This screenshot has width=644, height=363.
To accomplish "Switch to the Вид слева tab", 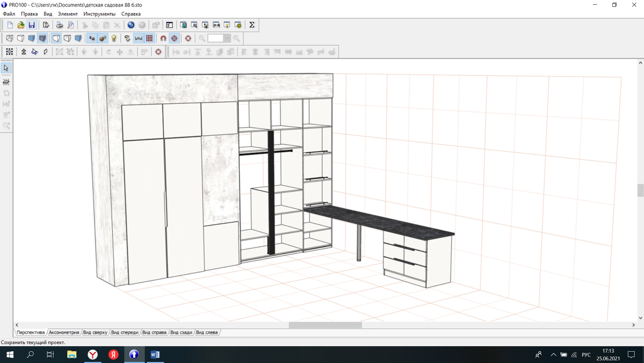I will pos(207,332).
